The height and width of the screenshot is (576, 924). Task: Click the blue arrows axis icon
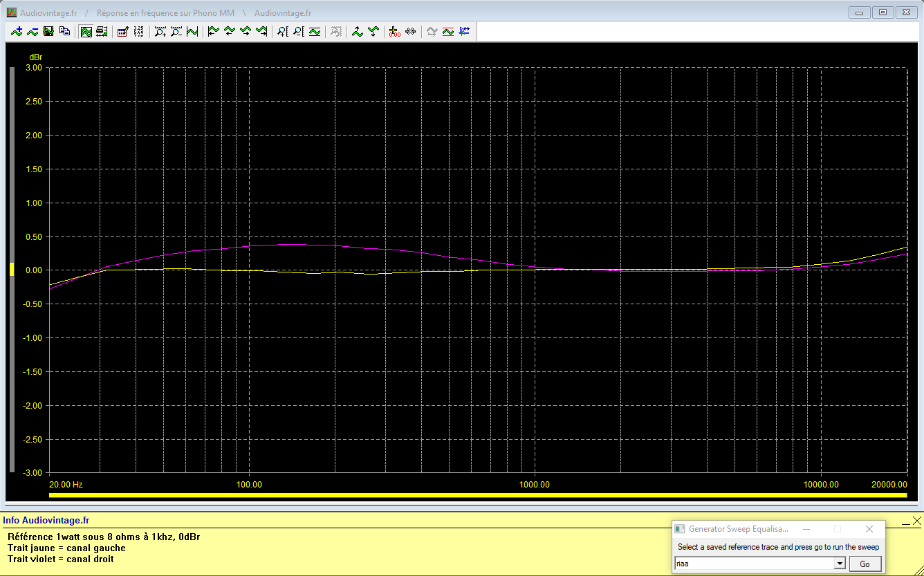464,31
